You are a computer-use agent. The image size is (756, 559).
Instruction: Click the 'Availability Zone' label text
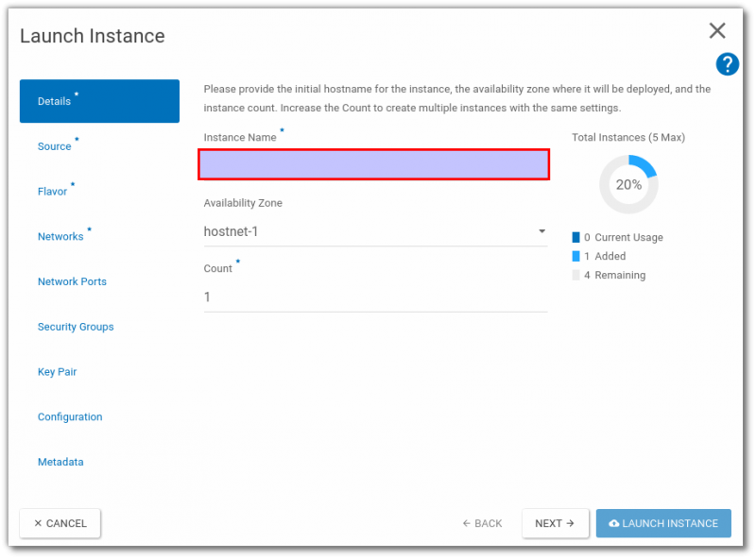[x=243, y=203]
